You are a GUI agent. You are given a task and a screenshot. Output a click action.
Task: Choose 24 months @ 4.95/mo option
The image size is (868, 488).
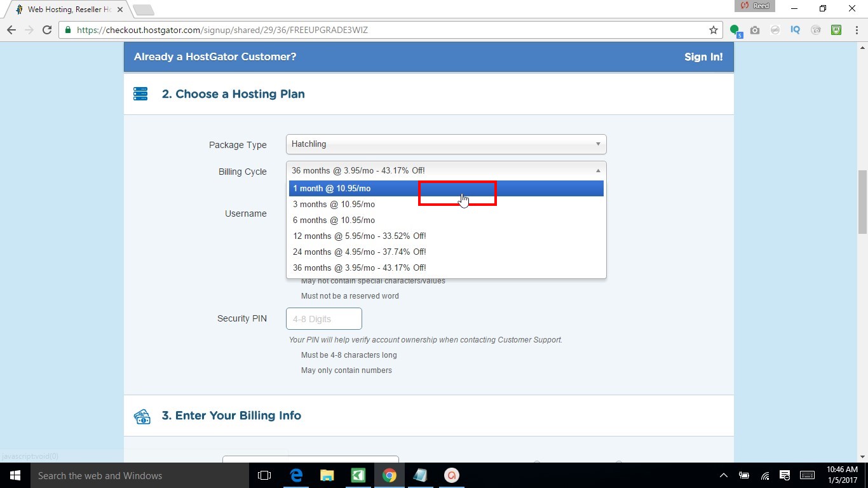[446, 252]
